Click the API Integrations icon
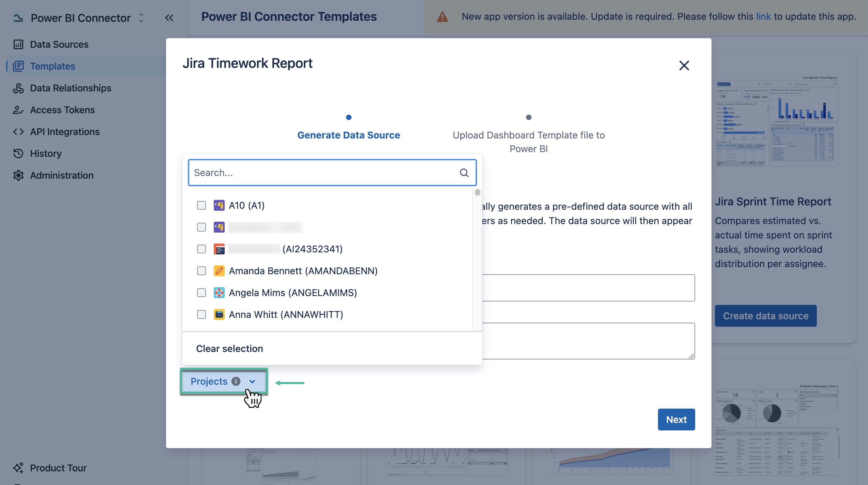Screen dimensions: 868x485 18,132
